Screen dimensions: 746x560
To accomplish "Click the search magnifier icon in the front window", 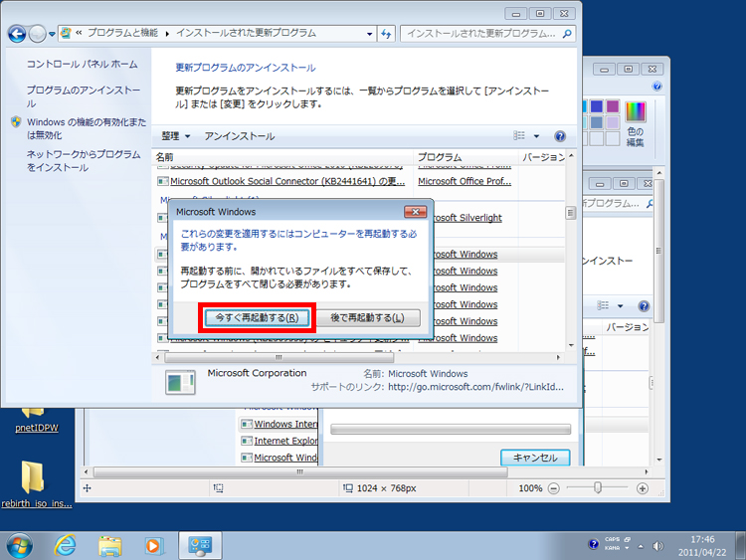I will (567, 34).
